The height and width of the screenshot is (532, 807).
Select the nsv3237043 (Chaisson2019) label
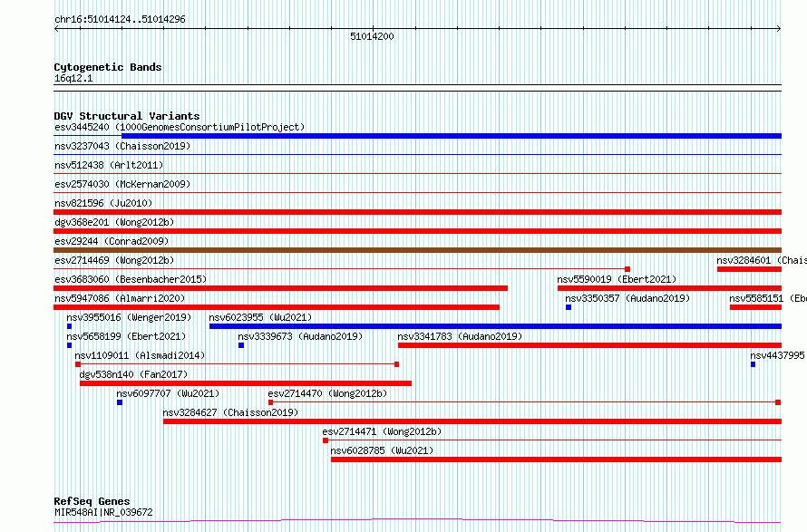pos(122,146)
